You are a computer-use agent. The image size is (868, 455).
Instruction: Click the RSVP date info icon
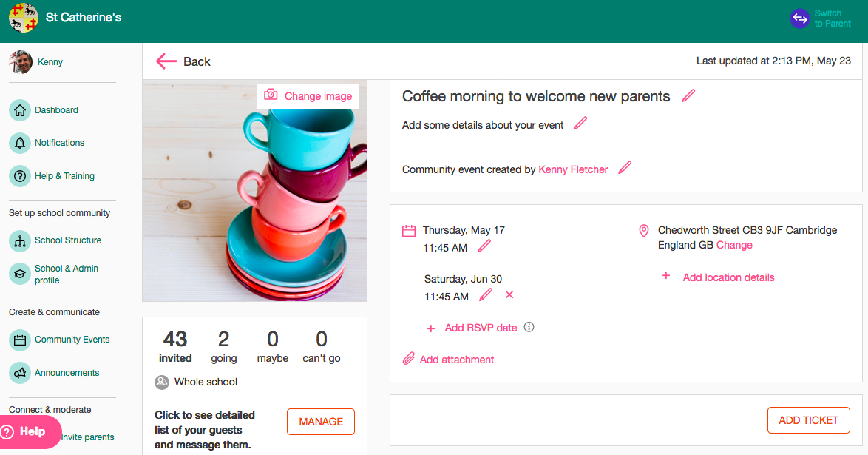529,327
